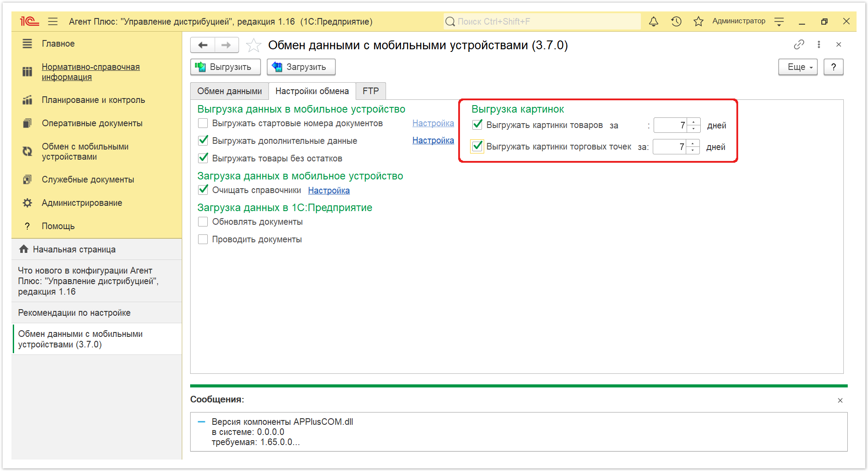Click the Администратор user name
This screenshot has width=868, height=471.
[x=739, y=21]
